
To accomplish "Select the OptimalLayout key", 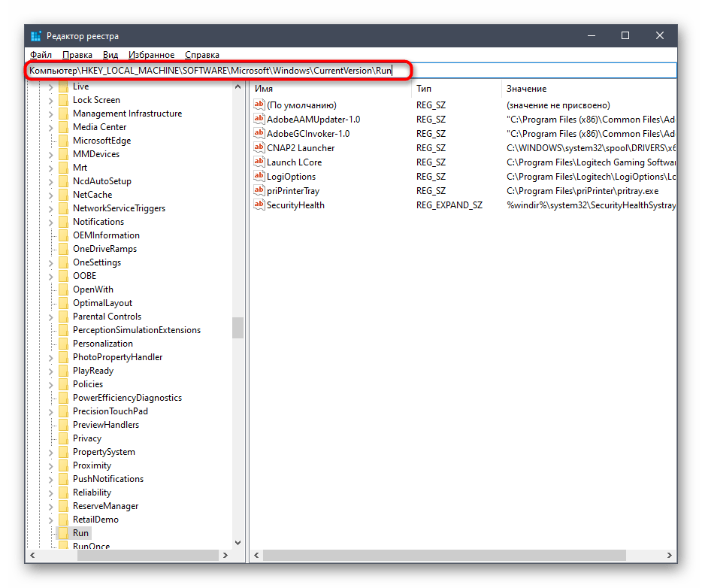I will coord(102,303).
